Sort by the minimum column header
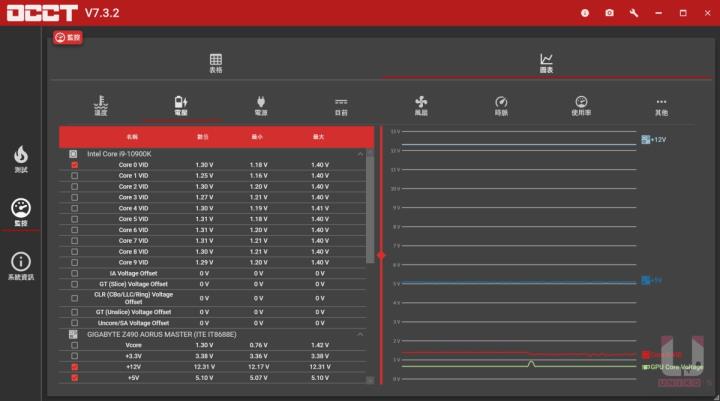Viewport: 720px width, 401px height. point(257,137)
